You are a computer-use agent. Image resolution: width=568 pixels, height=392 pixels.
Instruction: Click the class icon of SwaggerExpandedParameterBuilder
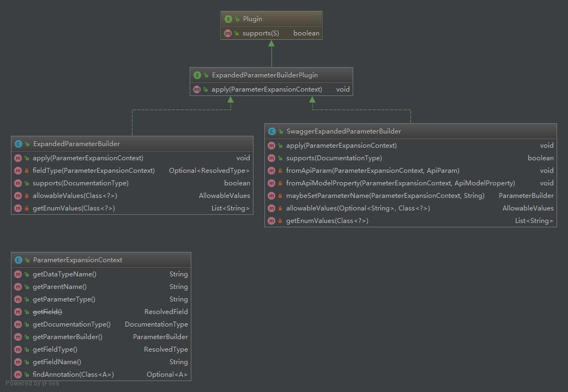click(x=271, y=131)
